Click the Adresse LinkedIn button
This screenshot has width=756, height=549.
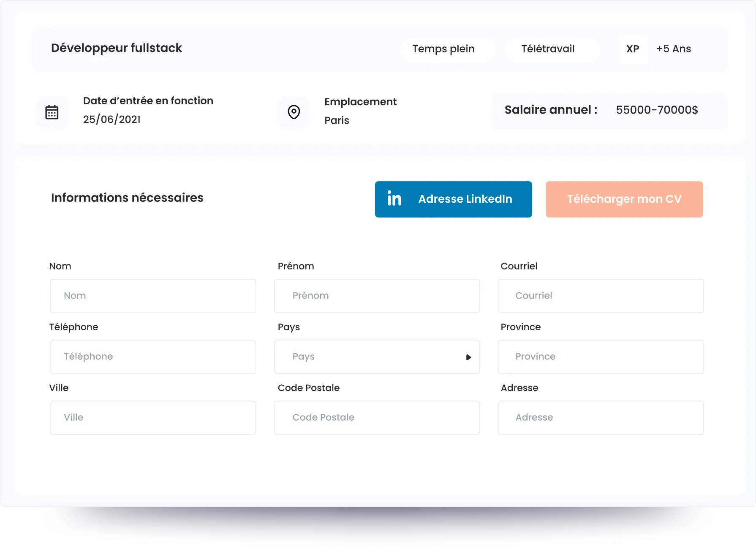(x=454, y=199)
